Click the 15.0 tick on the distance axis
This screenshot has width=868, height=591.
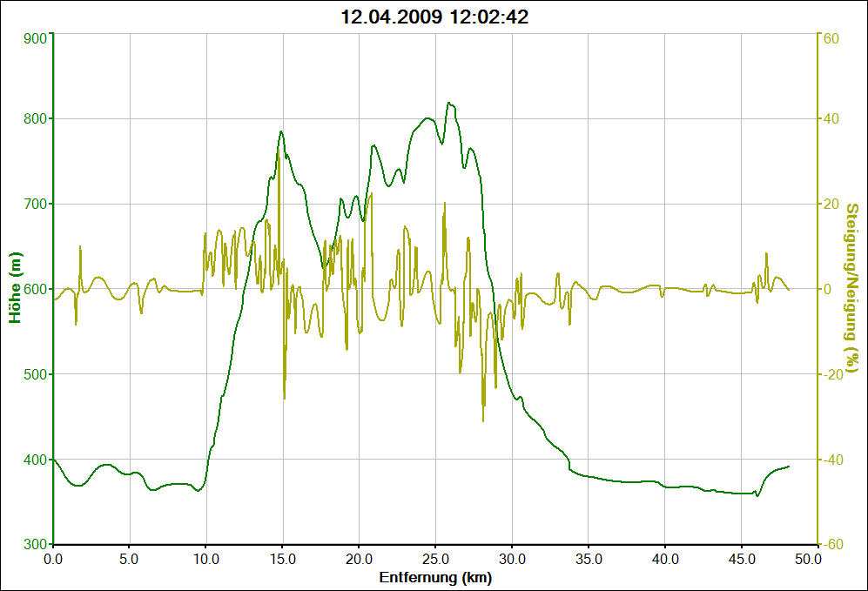(282, 558)
